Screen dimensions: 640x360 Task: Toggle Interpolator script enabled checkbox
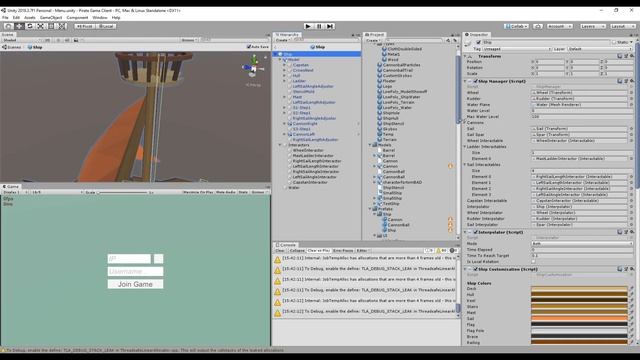coord(476,232)
